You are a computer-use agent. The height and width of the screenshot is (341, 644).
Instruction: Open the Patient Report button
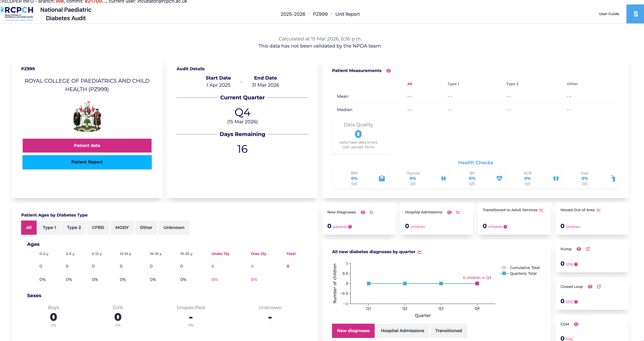tap(87, 162)
